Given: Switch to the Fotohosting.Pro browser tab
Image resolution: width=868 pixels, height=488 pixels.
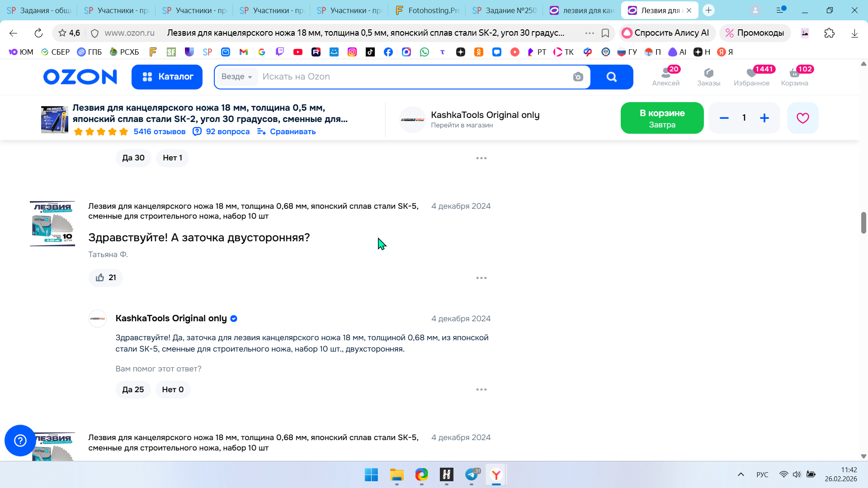Looking at the screenshot, I should click(x=426, y=10).
